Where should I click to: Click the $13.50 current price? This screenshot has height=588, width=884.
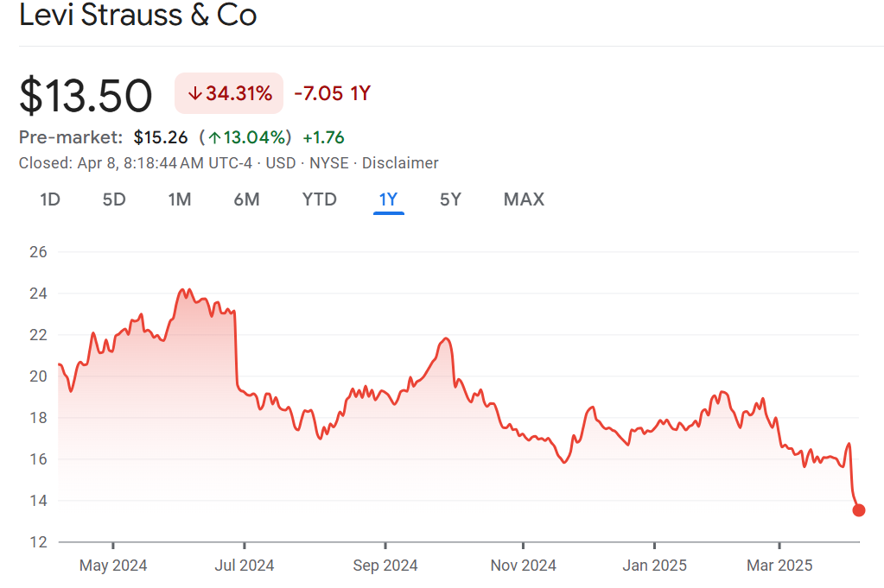pyautogui.click(x=86, y=95)
